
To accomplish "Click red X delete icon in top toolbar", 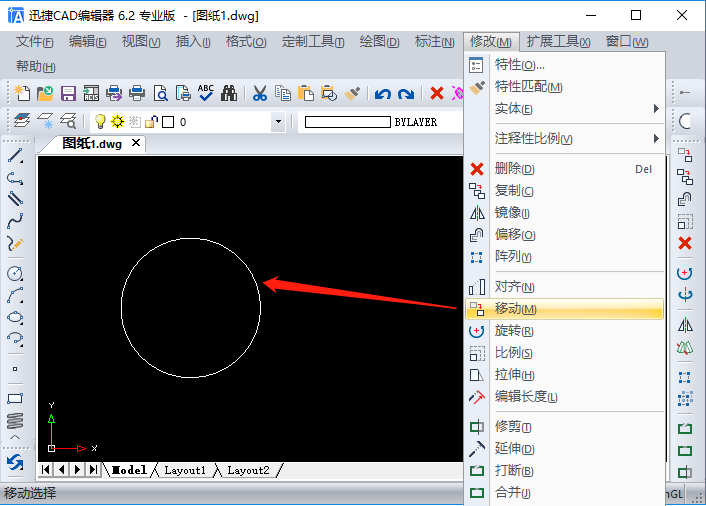I will click(x=437, y=93).
